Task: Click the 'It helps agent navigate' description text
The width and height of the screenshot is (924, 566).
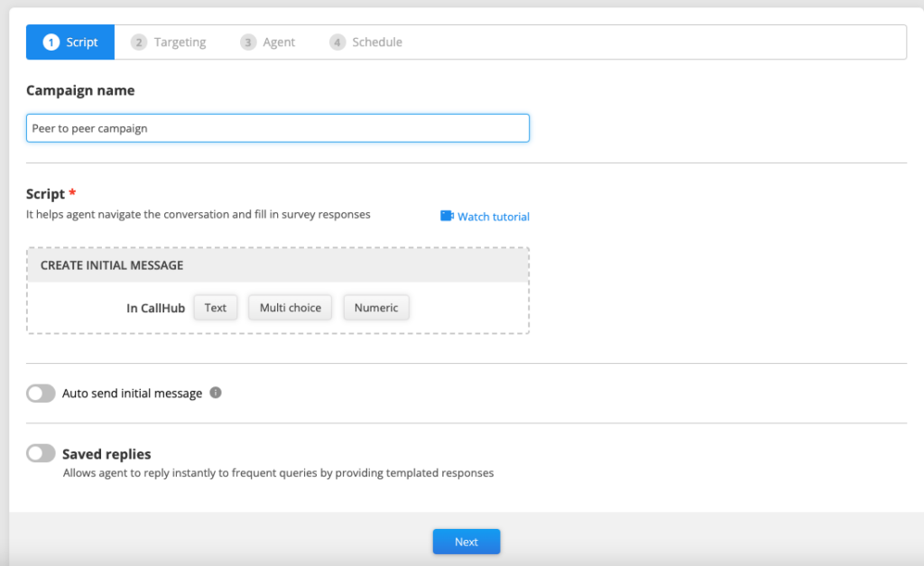Action: pos(198,215)
